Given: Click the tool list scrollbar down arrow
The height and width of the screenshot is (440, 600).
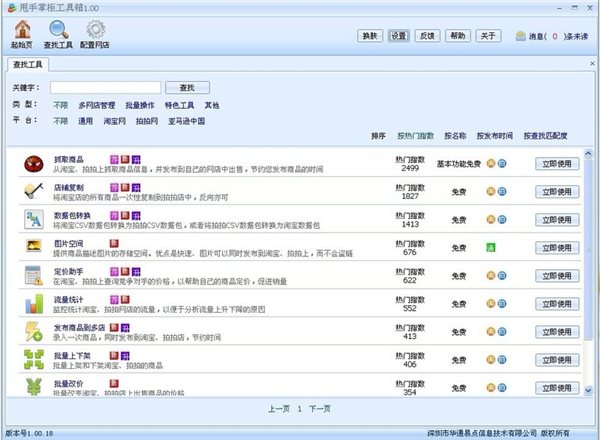Looking at the screenshot, I should coord(588,391).
